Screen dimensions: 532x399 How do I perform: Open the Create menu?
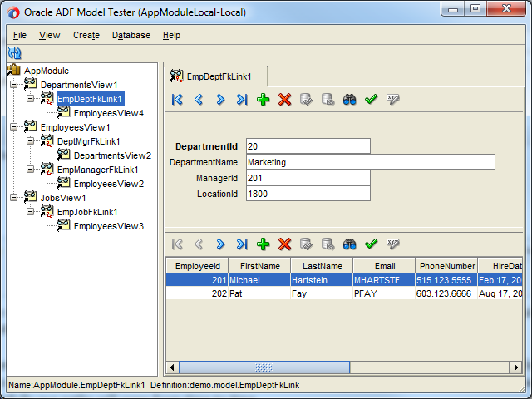[86, 35]
